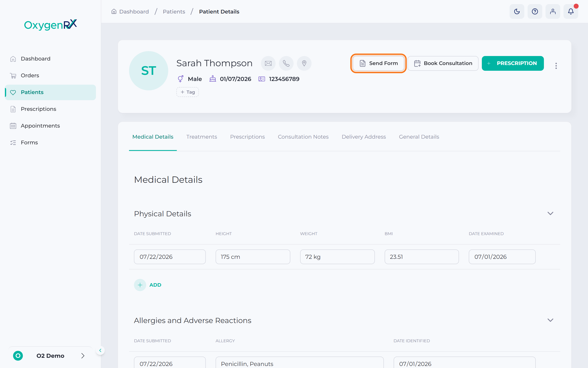
Task: Click the green PRESCRIPTION button
Action: tap(513, 63)
